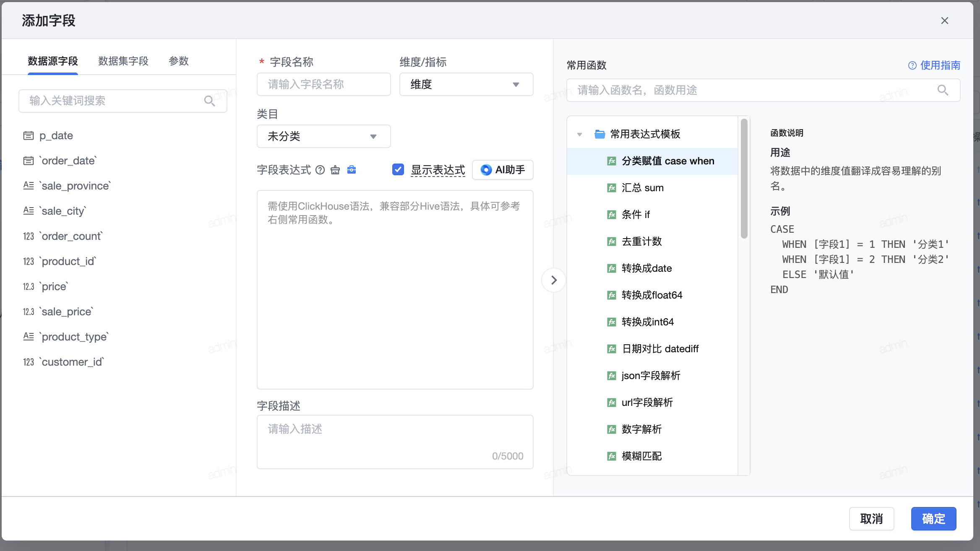The image size is (980, 551).
Task: Click the 字段名称 input field
Action: [323, 84]
